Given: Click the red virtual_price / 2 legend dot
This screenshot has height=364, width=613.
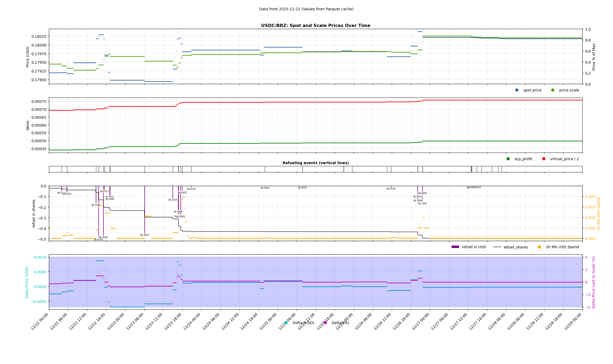Looking at the screenshot, I should 544,159.
